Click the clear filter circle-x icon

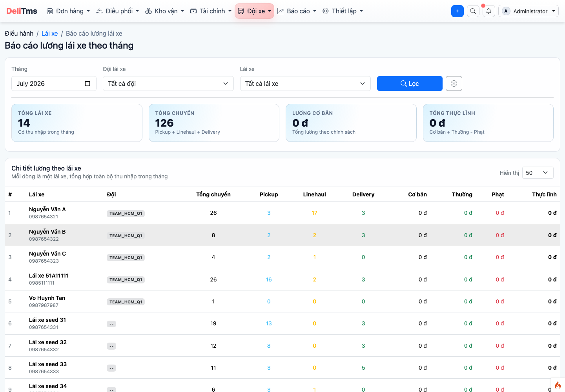(454, 83)
